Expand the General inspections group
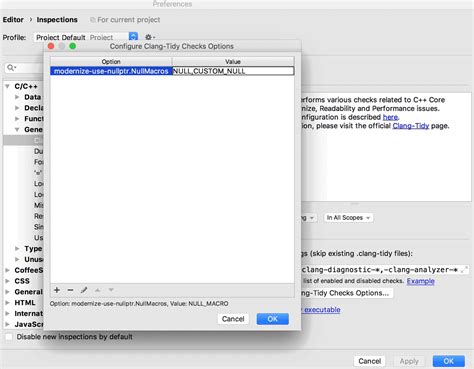This screenshot has width=474, height=369. (7, 292)
